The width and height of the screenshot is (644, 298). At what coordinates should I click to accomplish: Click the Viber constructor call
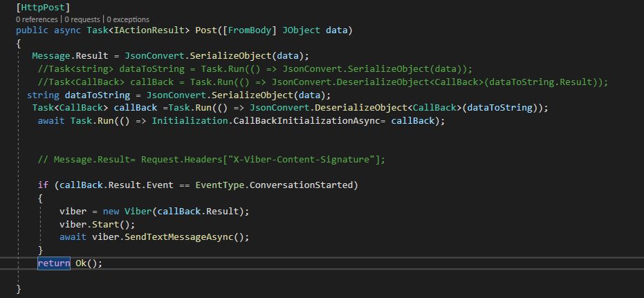(138, 212)
